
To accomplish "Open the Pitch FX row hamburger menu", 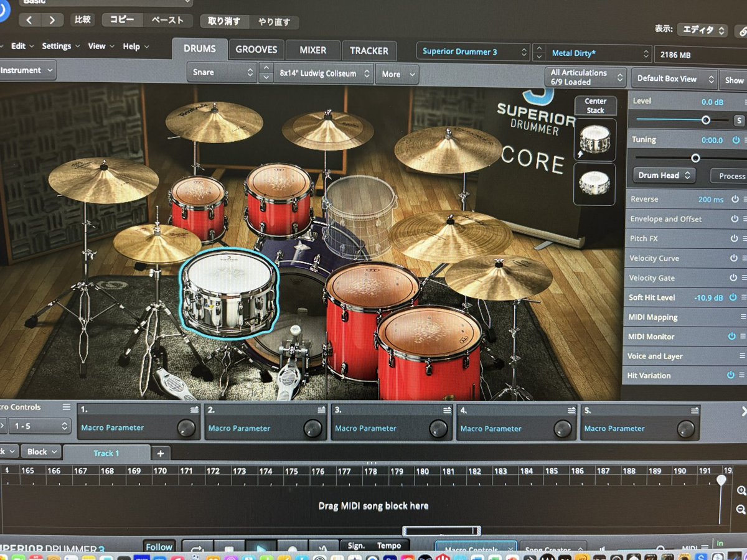I will click(x=745, y=238).
